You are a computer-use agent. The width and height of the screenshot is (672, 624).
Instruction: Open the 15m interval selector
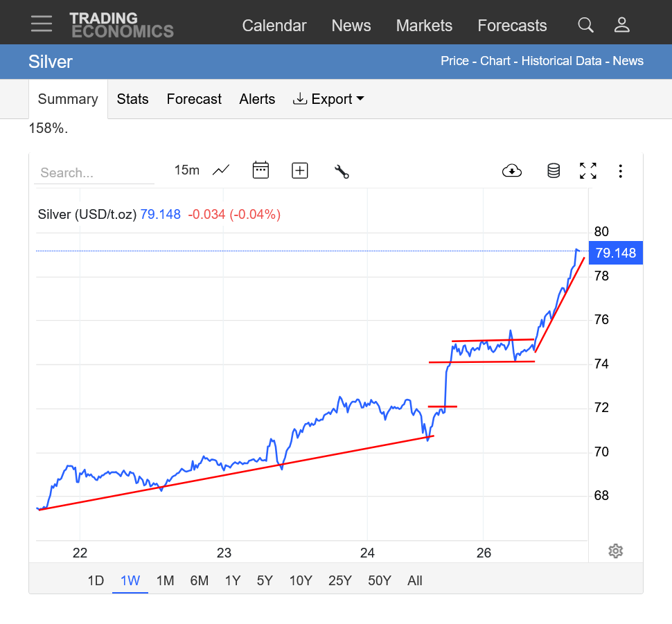pos(186,170)
